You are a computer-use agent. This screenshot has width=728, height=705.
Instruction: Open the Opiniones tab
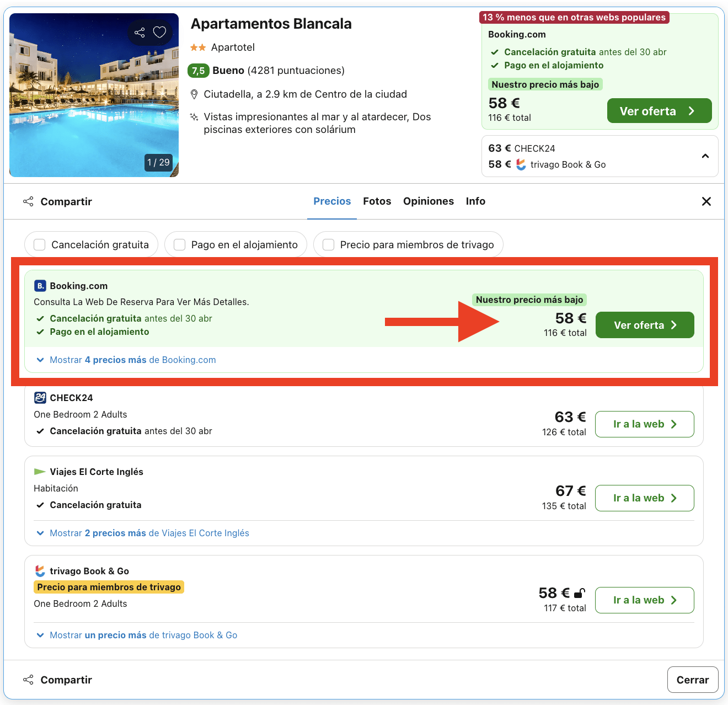[428, 201]
